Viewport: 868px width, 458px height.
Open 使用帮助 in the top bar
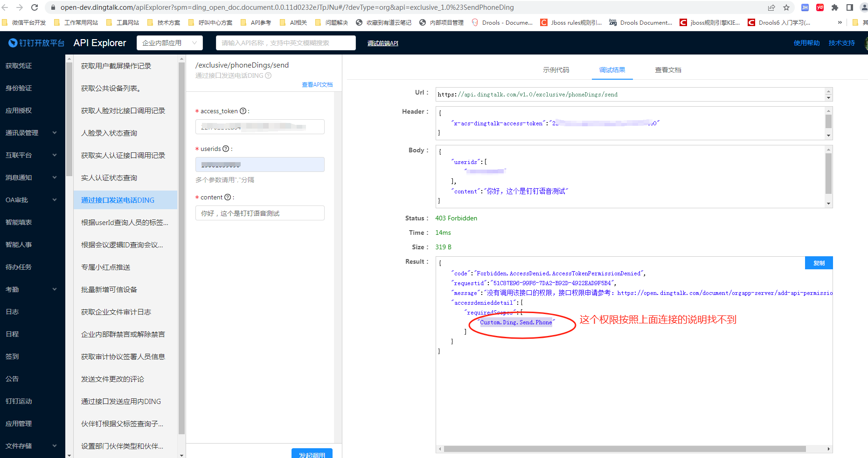pos(806,43)
